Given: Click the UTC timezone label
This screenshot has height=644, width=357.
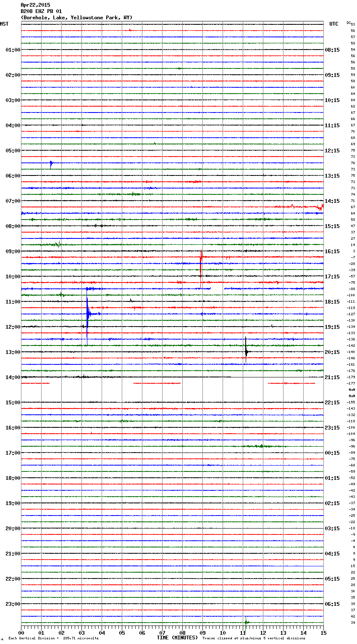Looking at the screenshot, I should coord(333,24).
